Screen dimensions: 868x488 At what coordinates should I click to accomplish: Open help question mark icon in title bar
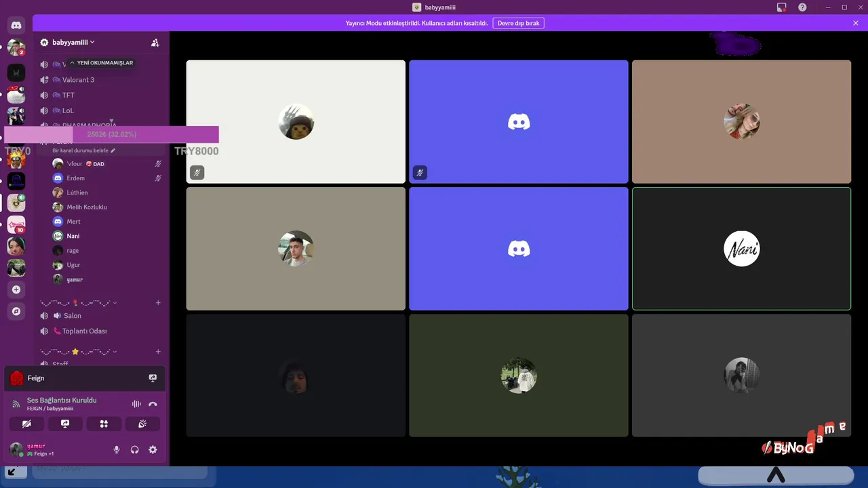pos(802,7)
